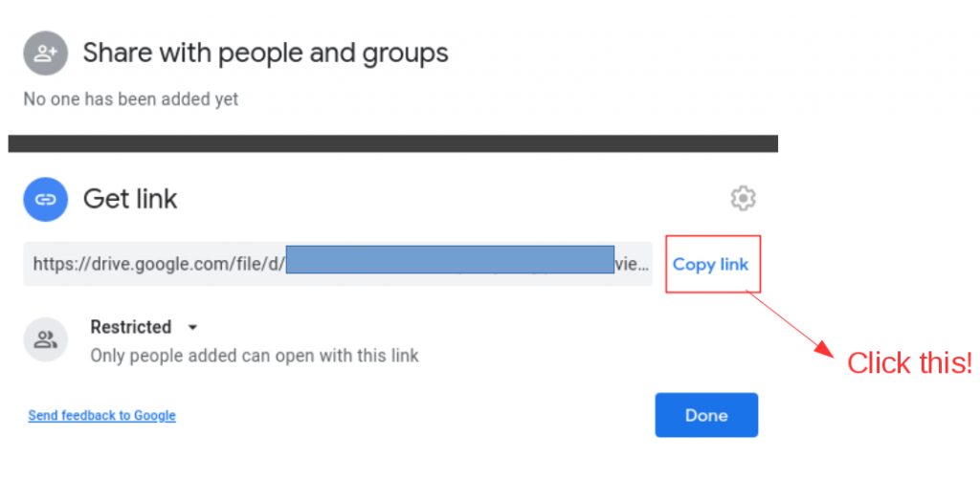Click the dark gray divider bar

click(x=393, y=143)
